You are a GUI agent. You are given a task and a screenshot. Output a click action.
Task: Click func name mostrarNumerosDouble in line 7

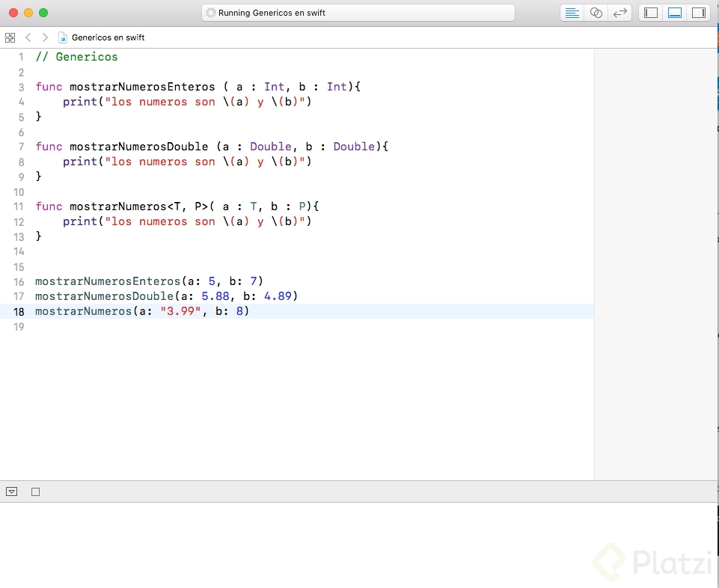point(139,147)
